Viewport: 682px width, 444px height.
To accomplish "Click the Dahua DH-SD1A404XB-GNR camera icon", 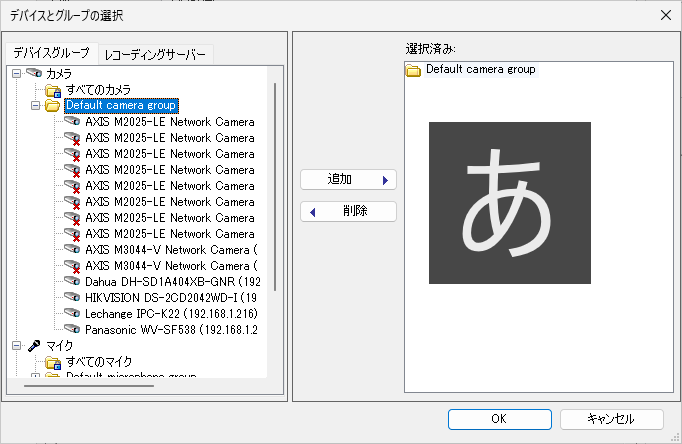I will coord(72,281).
